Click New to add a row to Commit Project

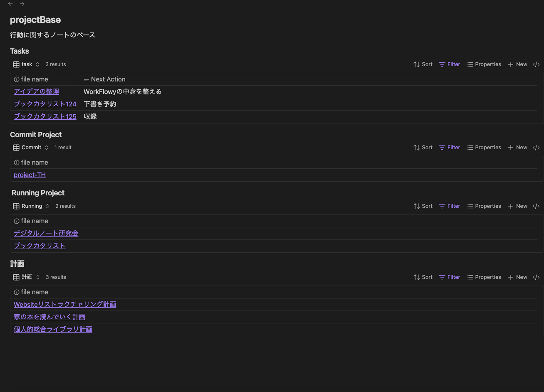coord(517,147)
